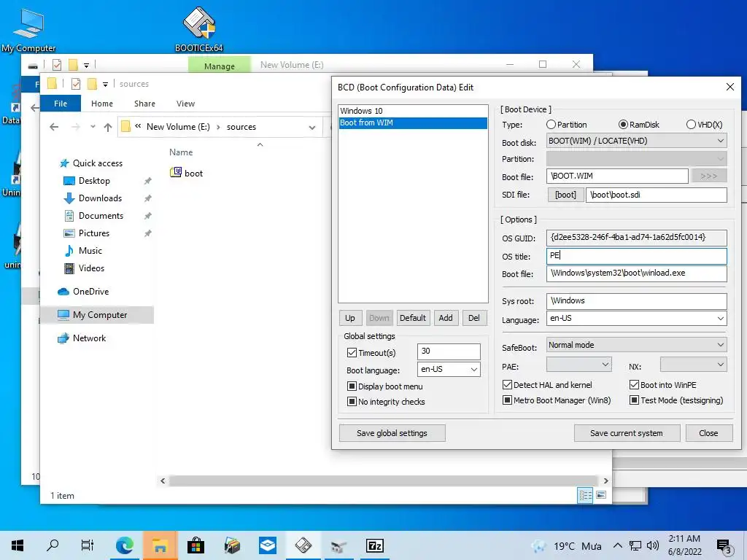Open the My Computer desktop icon

coord(28,29)
